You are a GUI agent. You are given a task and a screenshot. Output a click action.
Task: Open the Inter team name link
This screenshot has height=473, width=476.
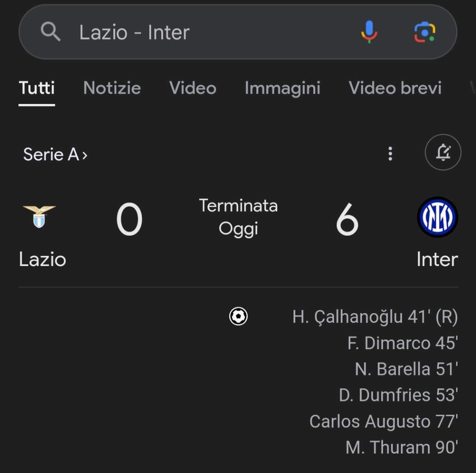point(437,260)
